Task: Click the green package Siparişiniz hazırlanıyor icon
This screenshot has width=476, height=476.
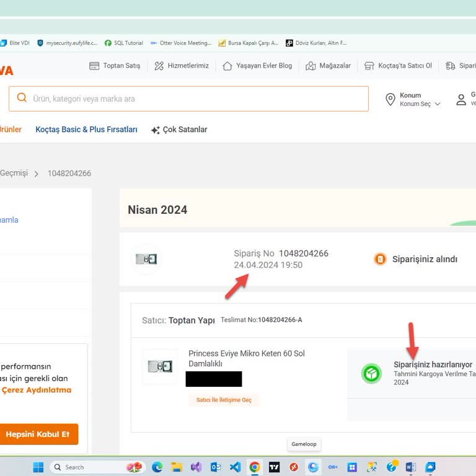Action: coord(371,373)
